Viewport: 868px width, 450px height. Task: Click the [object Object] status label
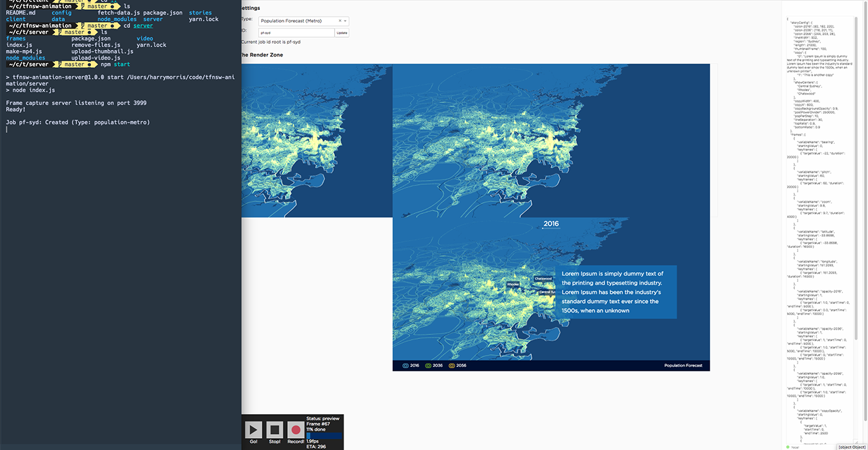tap(851, 447)
